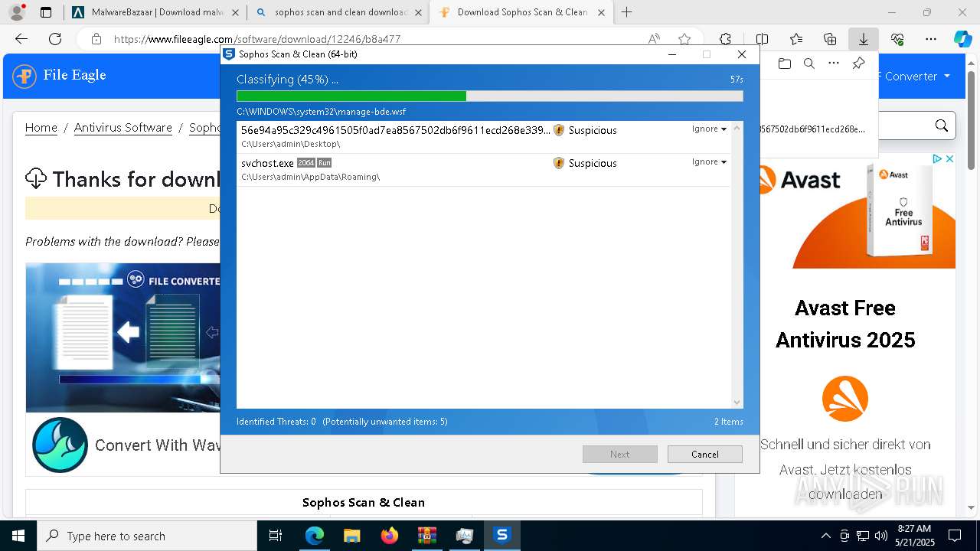This screenshot has height=551, width=980.
Task: Click Sophos app icon in dialog title bar
Action: click(x=229, y=54)
